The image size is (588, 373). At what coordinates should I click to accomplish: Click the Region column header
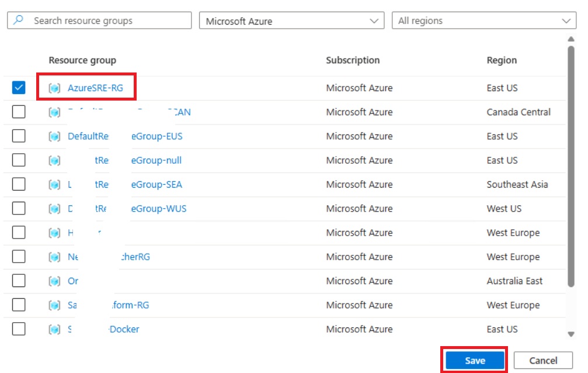point(502,60)
